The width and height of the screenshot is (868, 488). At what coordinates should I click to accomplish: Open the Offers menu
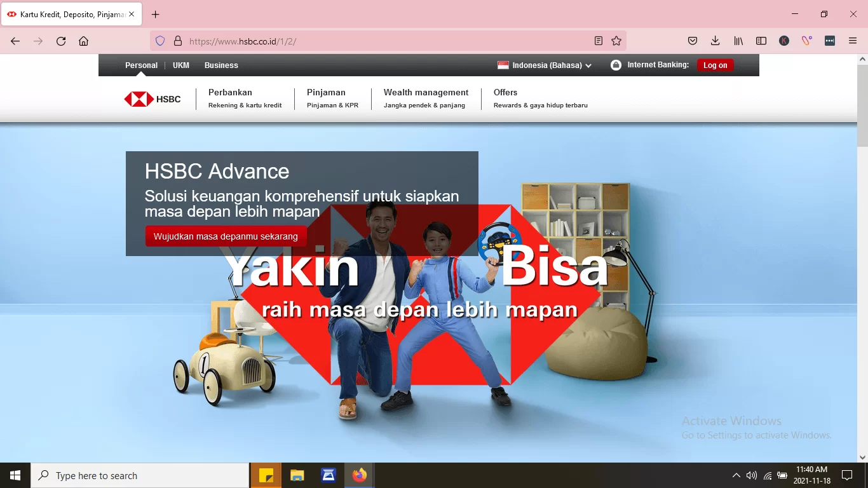[540, 98]
